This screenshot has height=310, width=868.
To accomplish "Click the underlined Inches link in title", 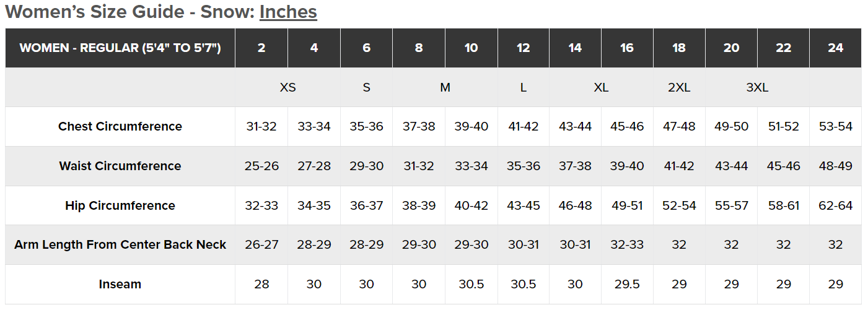I will pyautogui.click(x=288, y=12).
